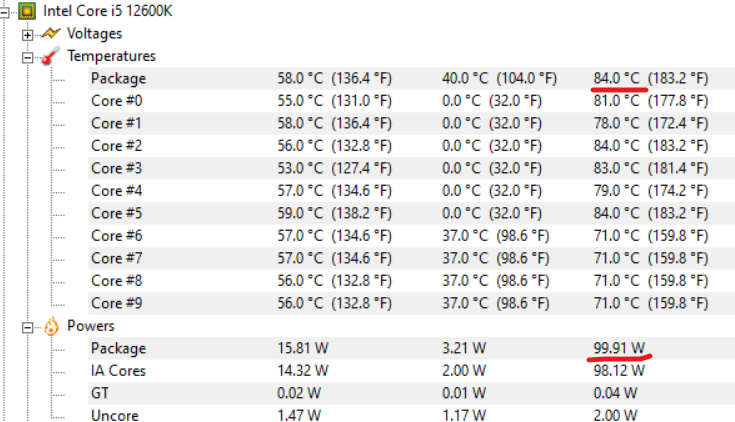This screenshot has height=422, width=735.
Task: Collapse the Intel Core i5 12600K node
Action: tap(6, 11)
